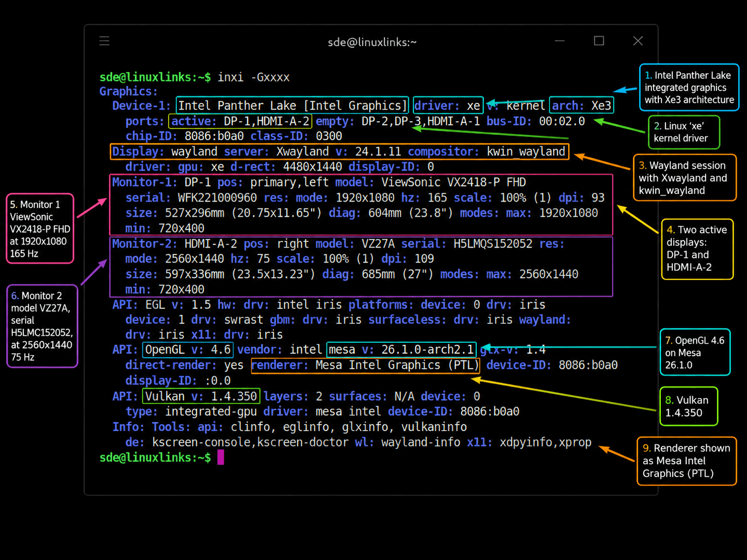The width and height of the screenshot is (747, 560).
Task: Click the cursor block at the last prompt
Action: 221,457
